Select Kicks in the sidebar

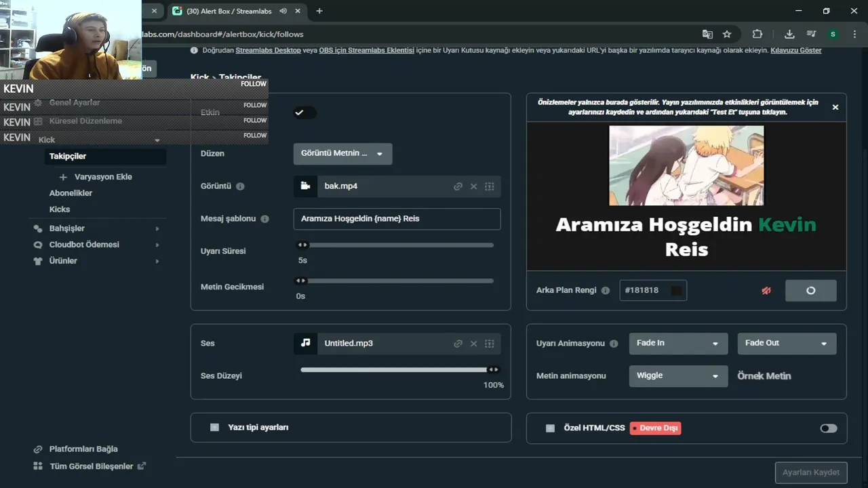point(60,209)
